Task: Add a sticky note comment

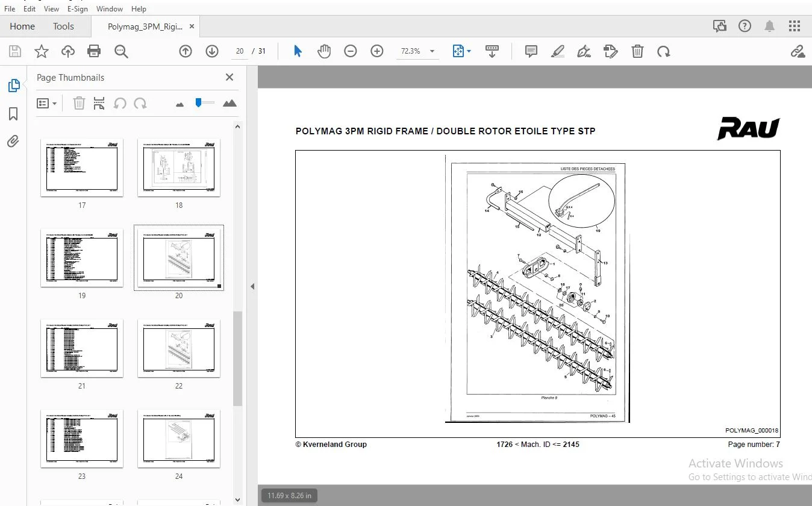Action: click(x=531, y=51)
